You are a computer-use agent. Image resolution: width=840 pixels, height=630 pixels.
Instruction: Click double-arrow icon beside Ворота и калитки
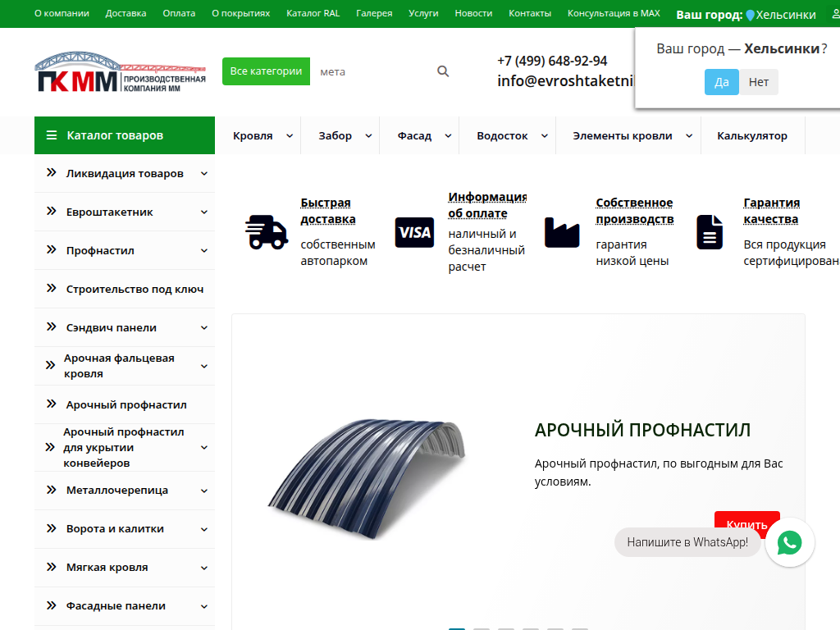[x=51, y=528]
